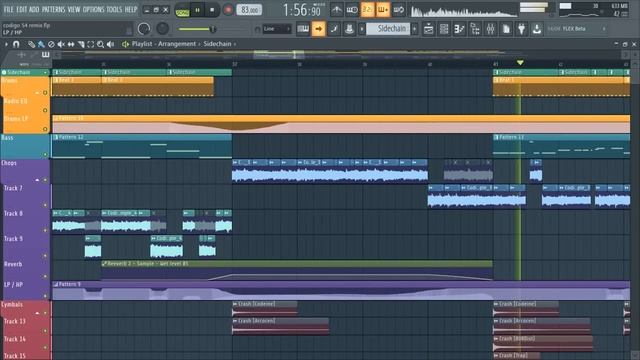Click the green speaker icon beside Playlist title
Image resolution: width=640 pixels, height=360 pixels.
click(x=125, y=44)
